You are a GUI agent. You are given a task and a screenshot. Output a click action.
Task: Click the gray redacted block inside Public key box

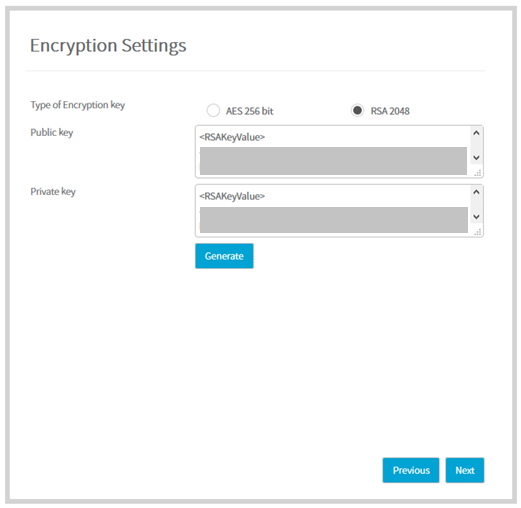click(333, 161)
